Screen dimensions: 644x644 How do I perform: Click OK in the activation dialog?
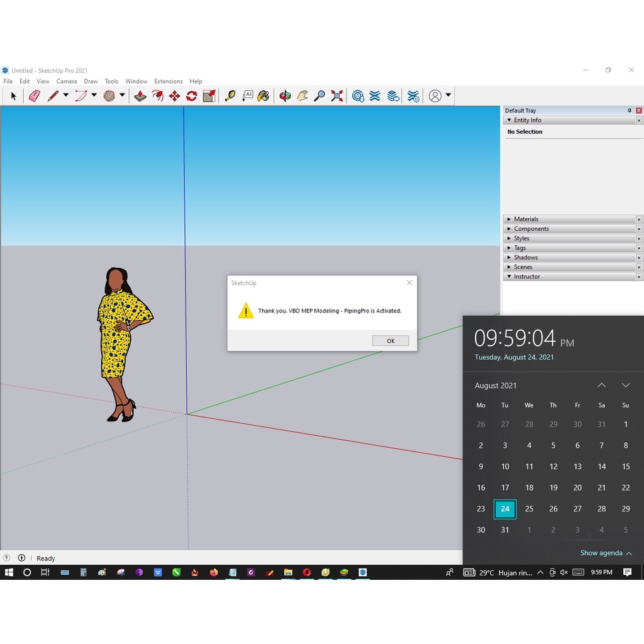click(x=390, y=341)
